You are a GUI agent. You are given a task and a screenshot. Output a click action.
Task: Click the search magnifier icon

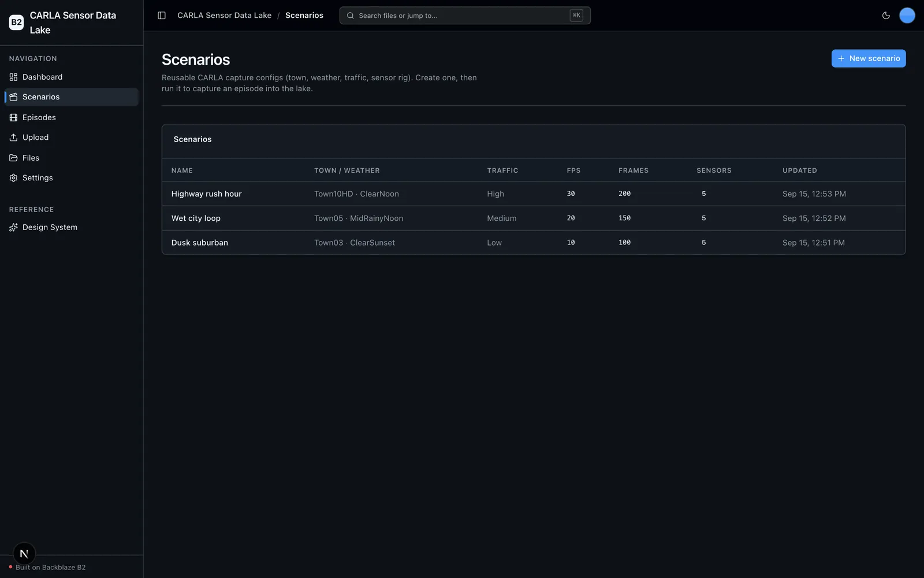[350, 16]
